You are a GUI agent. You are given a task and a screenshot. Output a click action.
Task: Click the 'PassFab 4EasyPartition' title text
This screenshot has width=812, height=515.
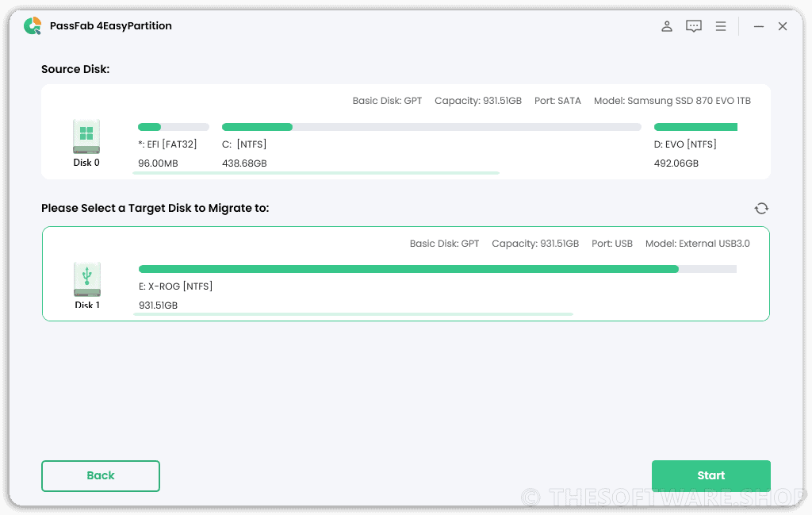click(111, 26)
